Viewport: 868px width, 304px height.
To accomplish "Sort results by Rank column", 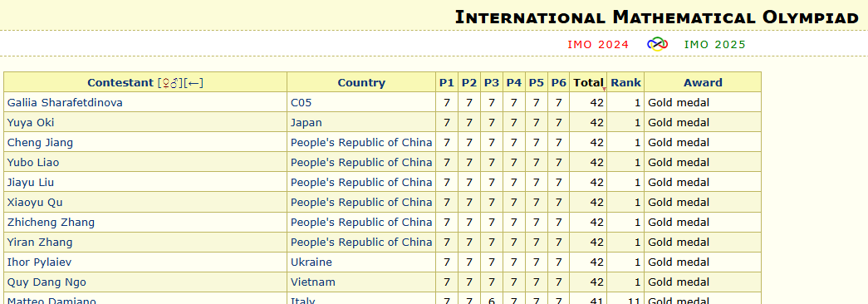I will 625,83.
